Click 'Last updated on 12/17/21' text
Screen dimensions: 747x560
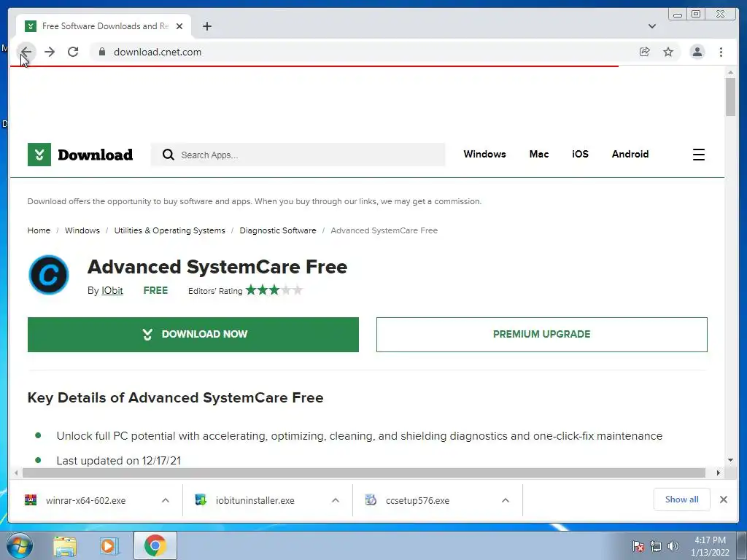[119, 461]
